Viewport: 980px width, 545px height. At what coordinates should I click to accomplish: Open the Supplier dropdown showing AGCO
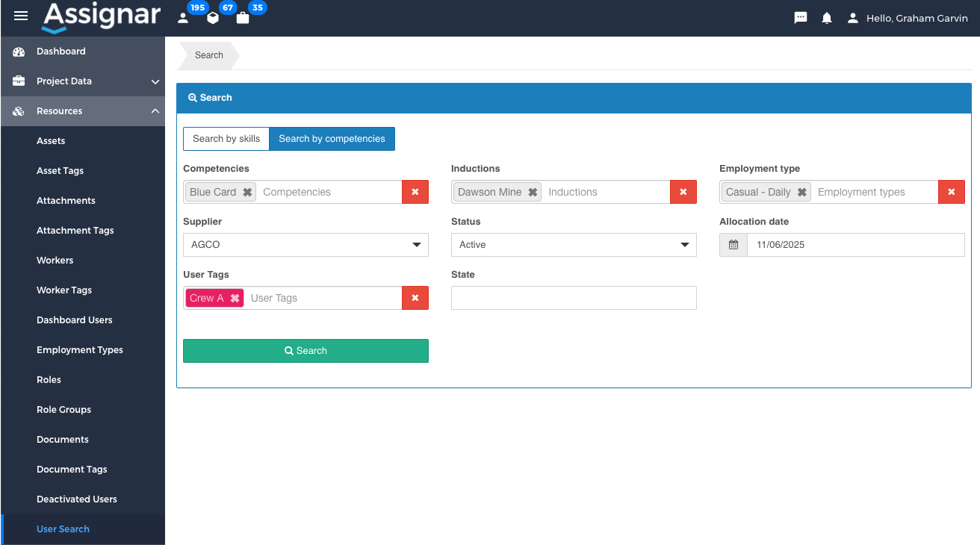click(306, 245)
